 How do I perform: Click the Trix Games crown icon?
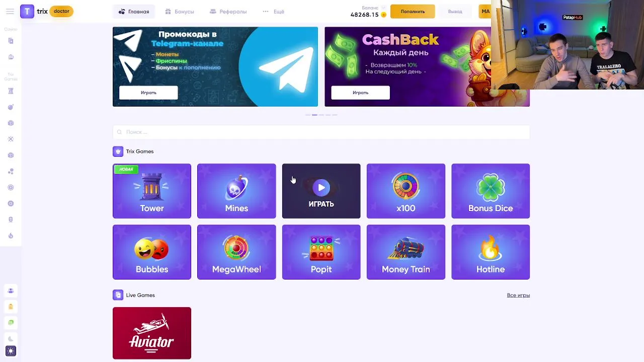coord(118,151)
